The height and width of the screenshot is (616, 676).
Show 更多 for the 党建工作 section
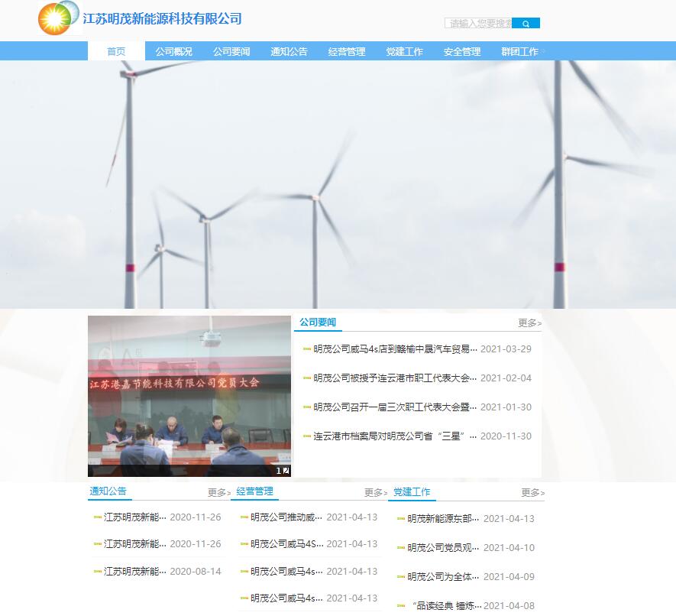tap(532, 493)
